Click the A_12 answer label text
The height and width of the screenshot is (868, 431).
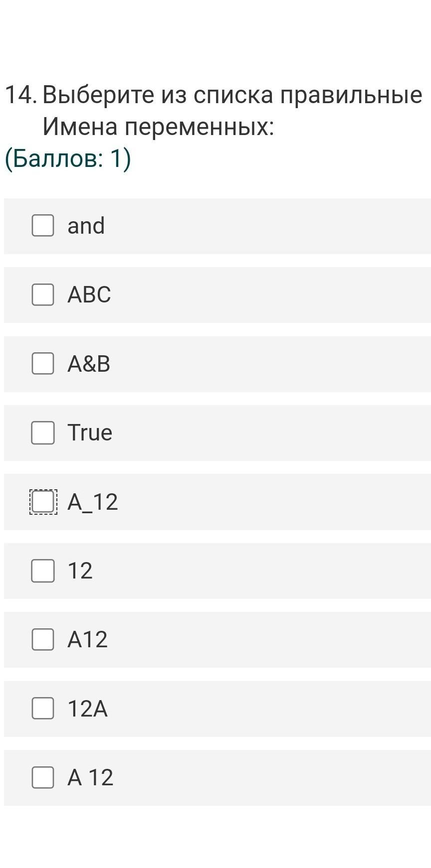pos(93,502)
